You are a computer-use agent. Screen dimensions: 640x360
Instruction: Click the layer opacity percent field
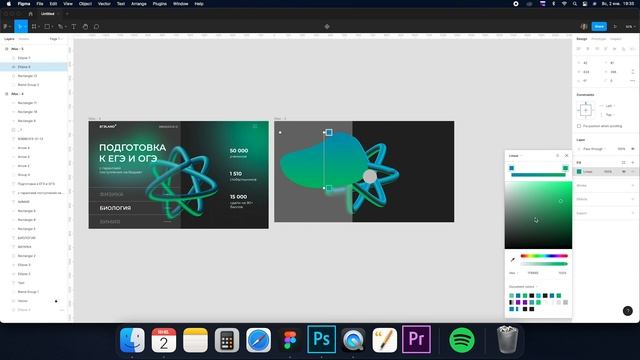coord(621,149)
